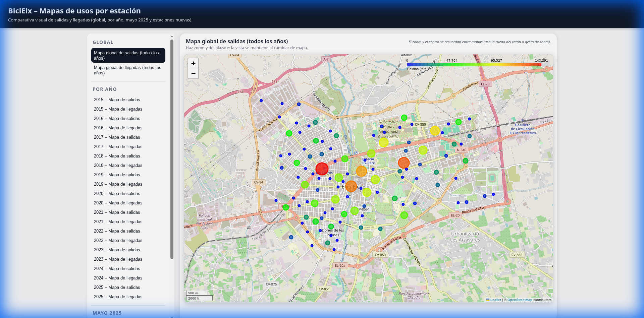Open 2021 – Mapa de salidas
Screen dimensions: 644x318
pyautogui.click(x=128, y=212)
